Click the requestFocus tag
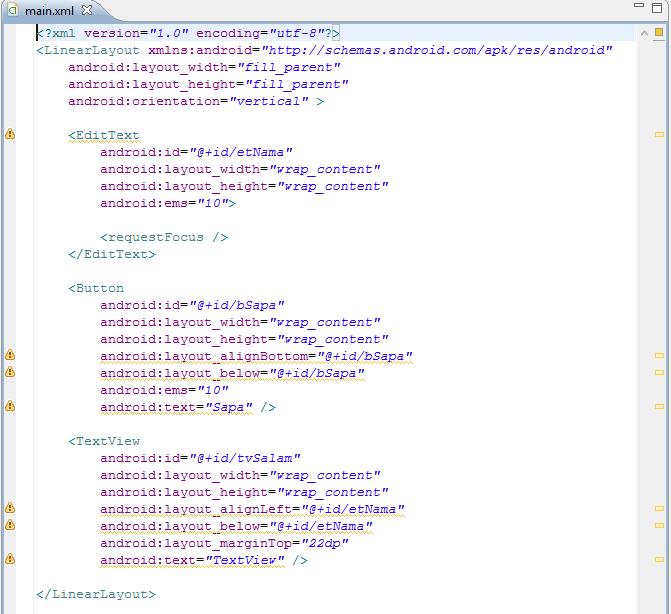 pos(164,237)
